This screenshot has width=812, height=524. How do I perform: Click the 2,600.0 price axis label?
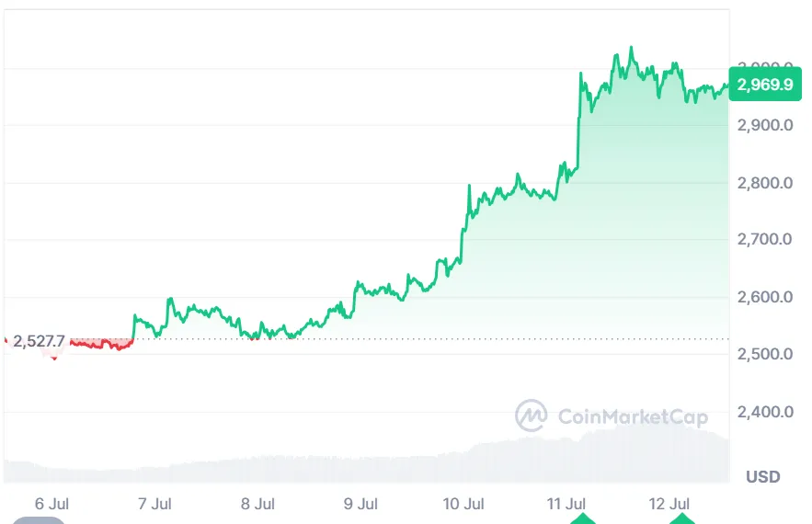pyautogui.click(x=765, y=297)
